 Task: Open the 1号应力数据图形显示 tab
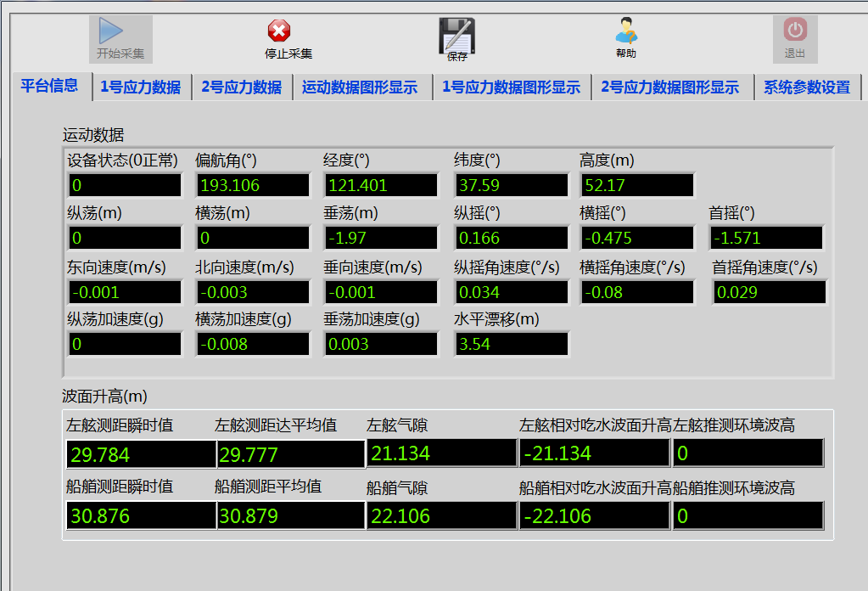[x=512, y=87]
